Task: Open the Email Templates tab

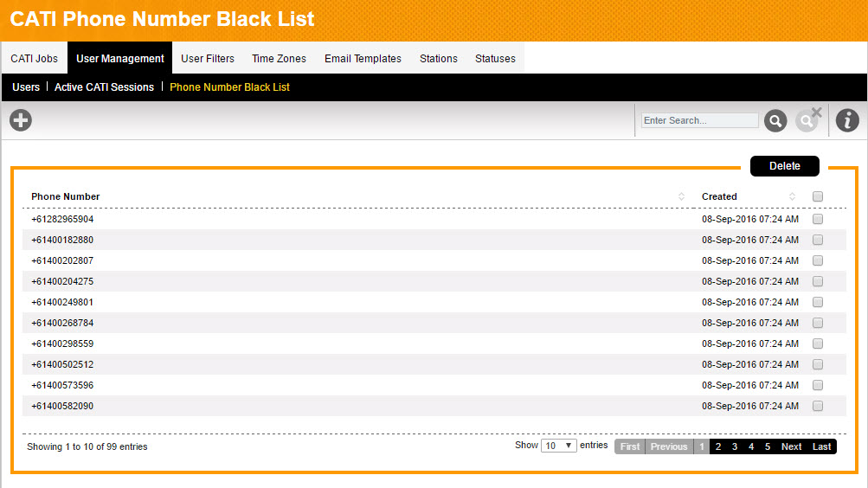Action: tap(363, 59)
